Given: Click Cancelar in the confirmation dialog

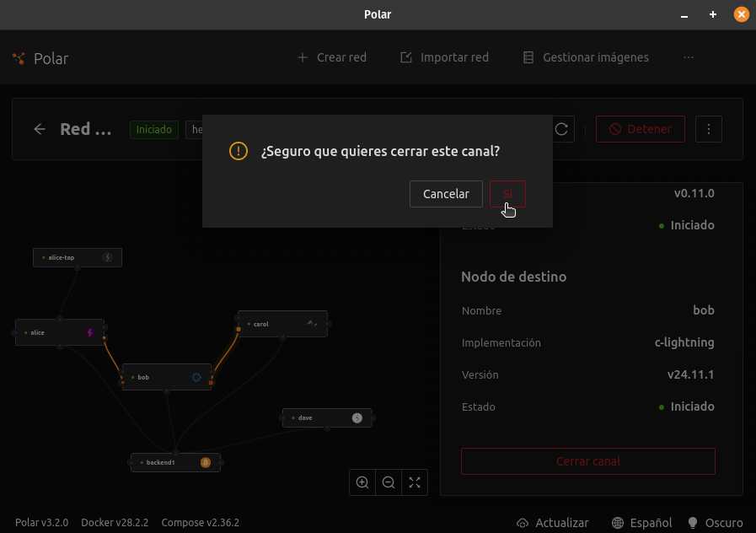Looking at the screenshot, I should [446, 194].
